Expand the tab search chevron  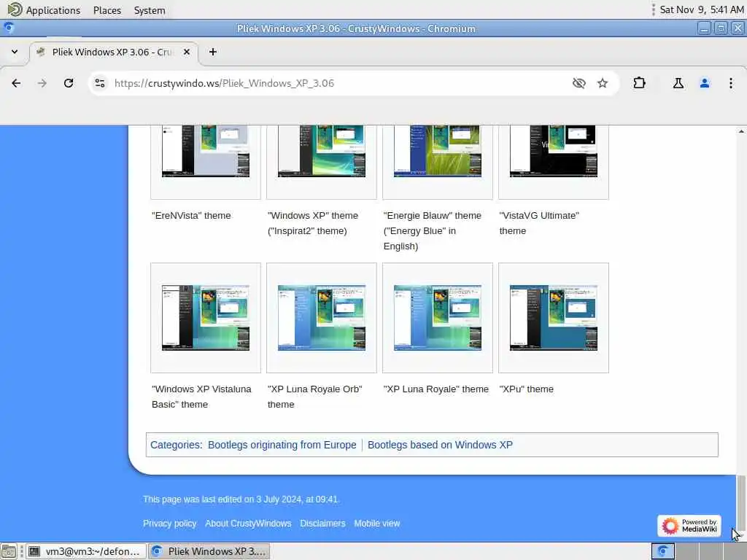pos(15,52)
